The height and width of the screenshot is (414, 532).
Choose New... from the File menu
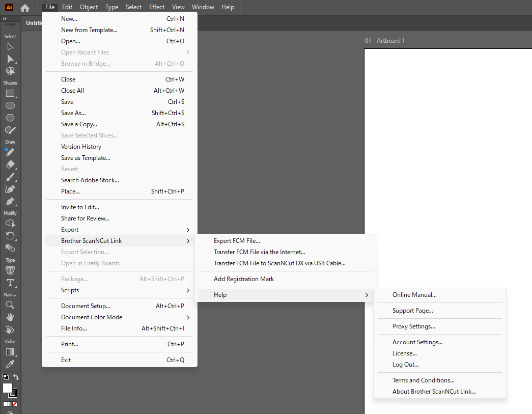(x=120, y=19)
